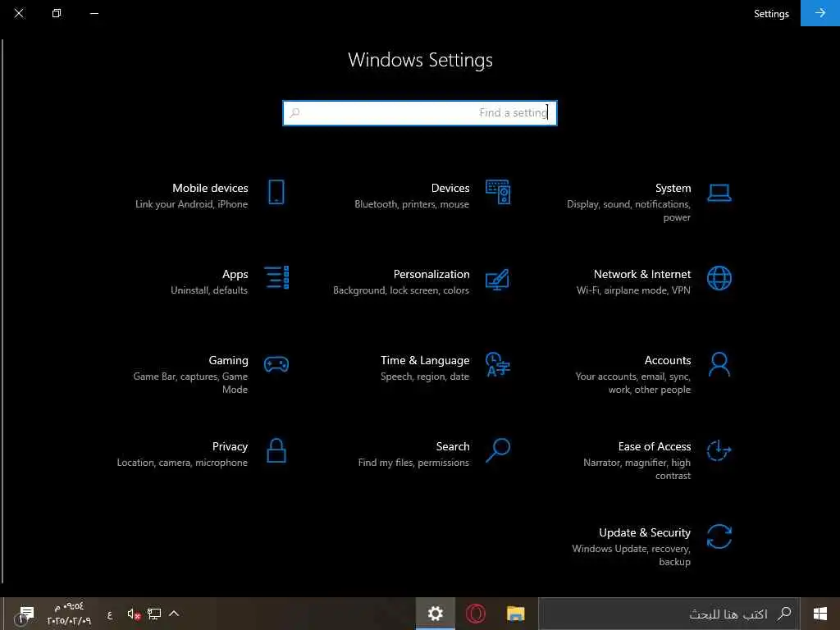The height and width of the screenshot is (630, 840).
Task: Open the Accounts person icon
Action: click(x=719, y=364)
